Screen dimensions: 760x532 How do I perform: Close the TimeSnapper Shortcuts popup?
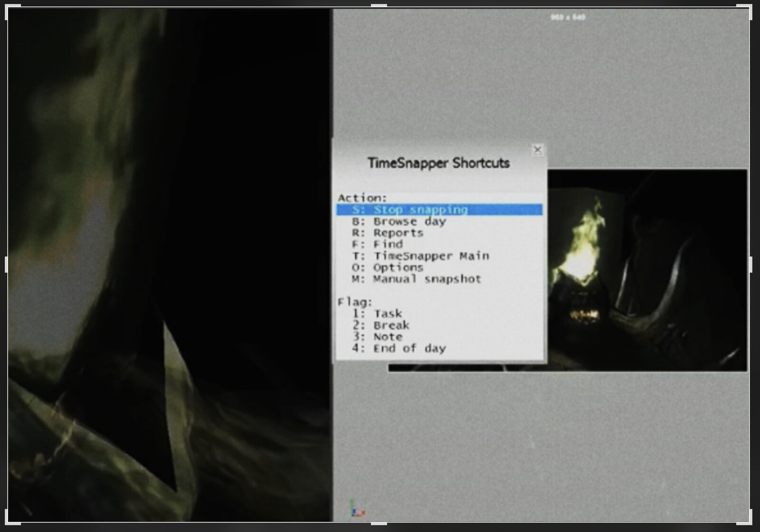pos(537,150)
